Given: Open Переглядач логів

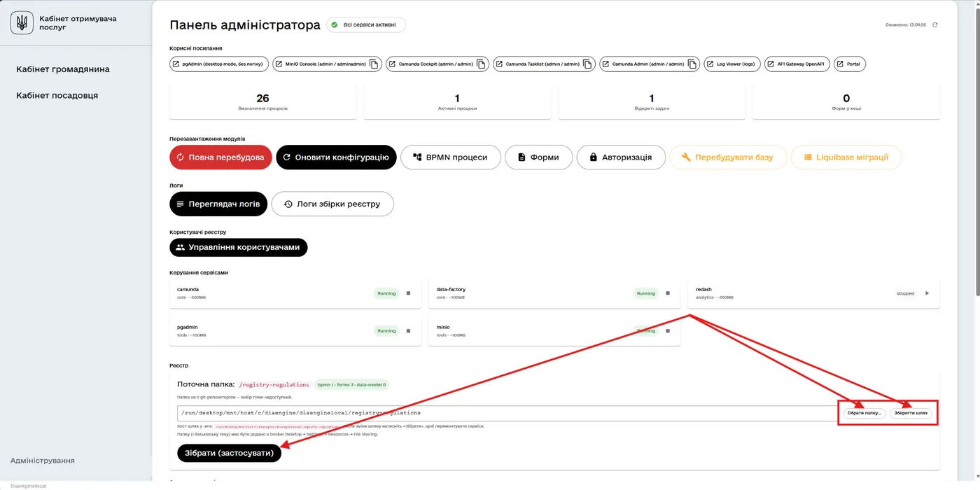Looking at the screenshot, I should pyautogui.click(x=218, y=204).
